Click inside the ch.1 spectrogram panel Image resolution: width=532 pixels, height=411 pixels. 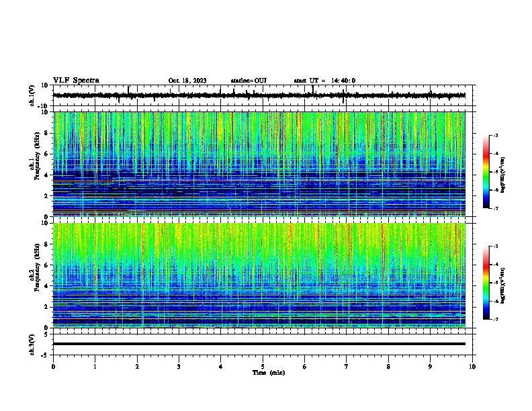coord(259,164)
